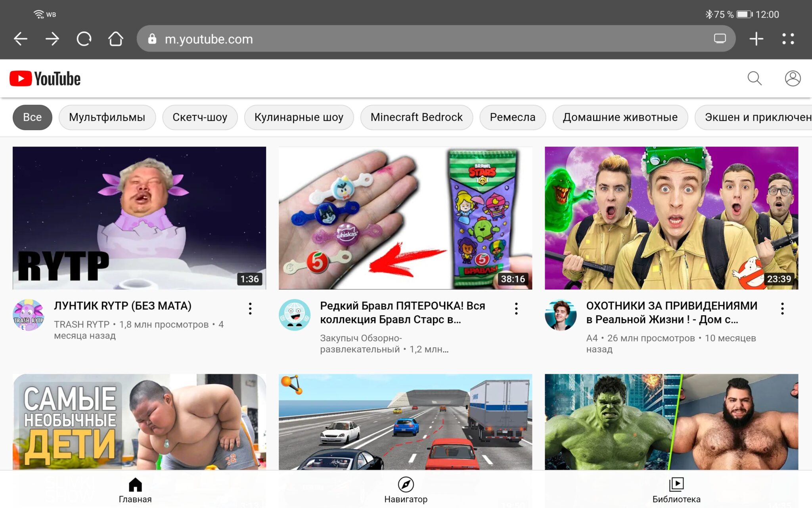The height and width of the screenshot is (508, 812).
Task: Go back with browser back arrow
Action: pos(21,39)
